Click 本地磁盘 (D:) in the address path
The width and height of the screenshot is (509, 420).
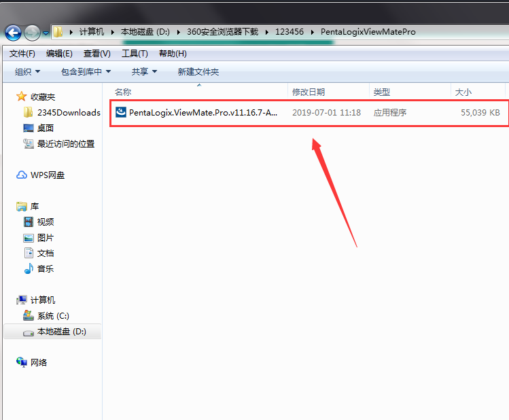coord(145,32)
